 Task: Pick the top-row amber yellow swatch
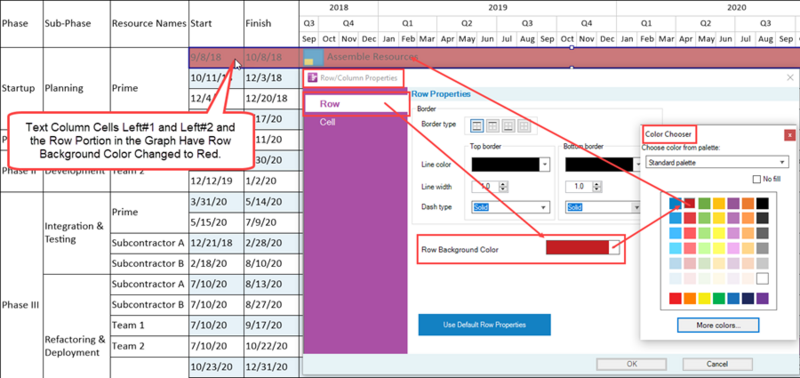pos(719,203)
